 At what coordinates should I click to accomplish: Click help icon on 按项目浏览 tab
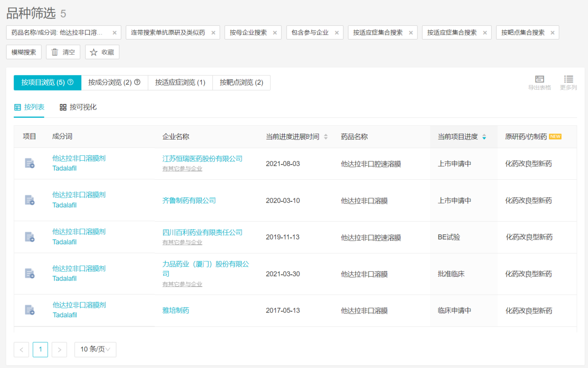point(71,82)
